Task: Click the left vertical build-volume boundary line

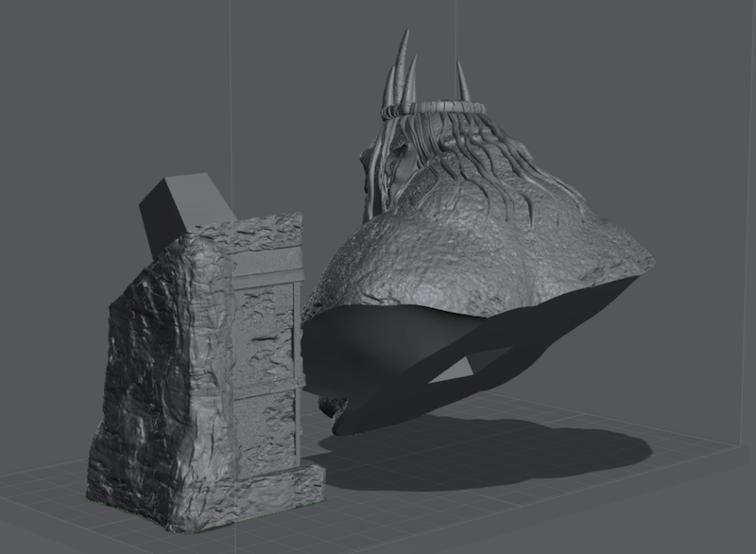Action: point(230,95)
